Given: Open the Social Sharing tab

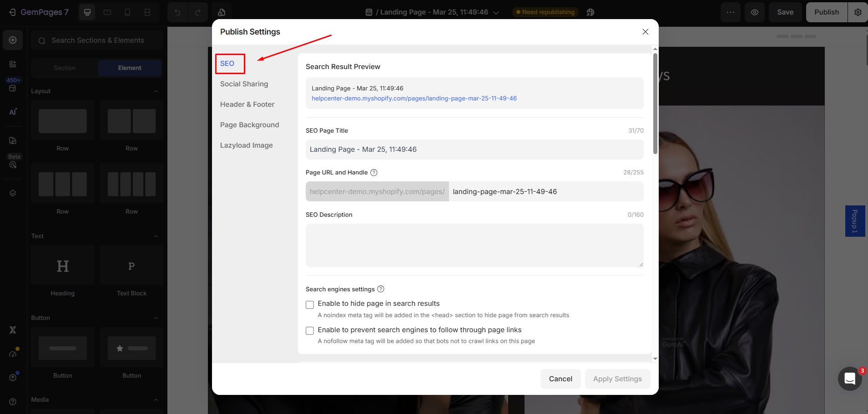Looking at the screenshot, I should click(x=244, y=84).
